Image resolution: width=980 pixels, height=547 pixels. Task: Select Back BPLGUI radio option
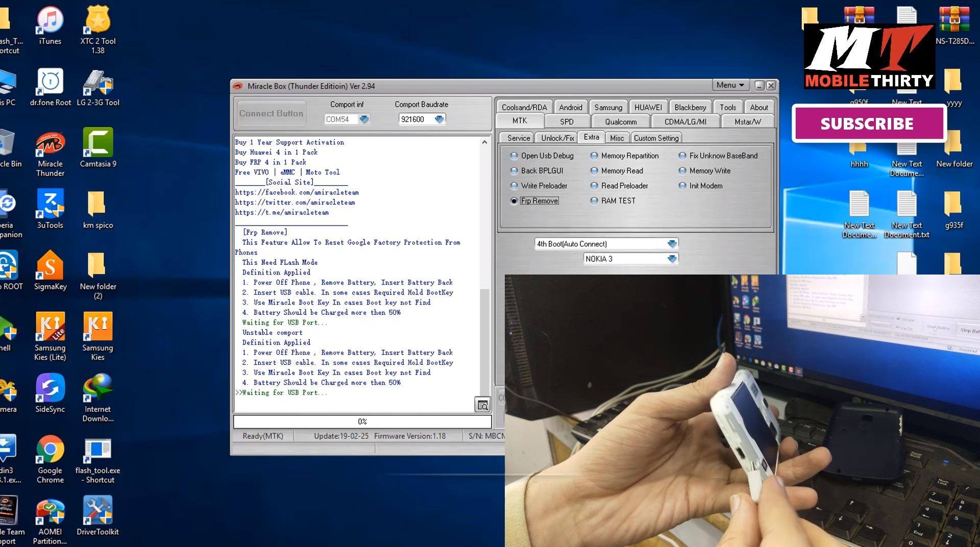coord(537,170)
